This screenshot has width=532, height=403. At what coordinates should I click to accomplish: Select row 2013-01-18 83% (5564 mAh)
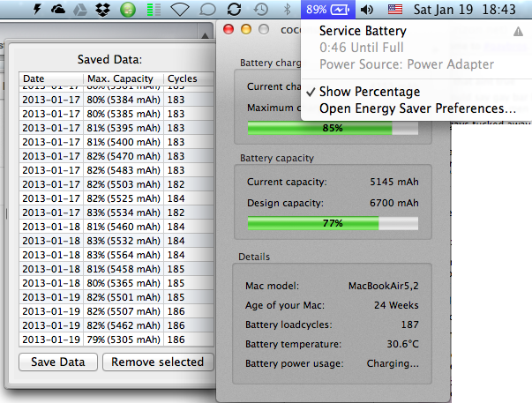tap(116, 255)
